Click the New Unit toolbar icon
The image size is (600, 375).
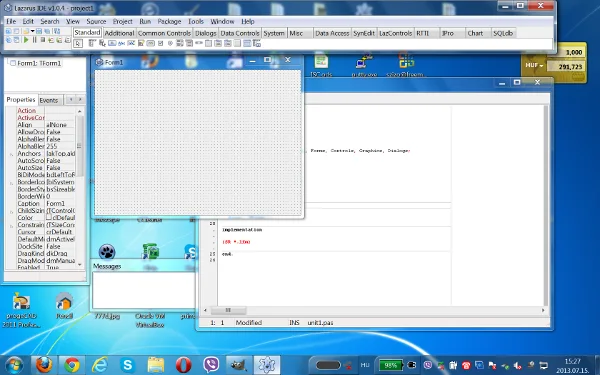(x=8, y=31)
